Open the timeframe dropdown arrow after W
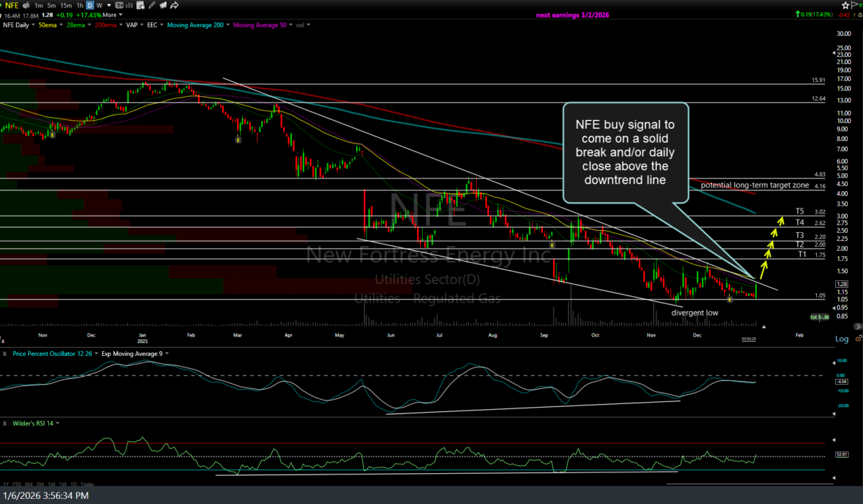The image size is (863, 504). click(109, 5)
